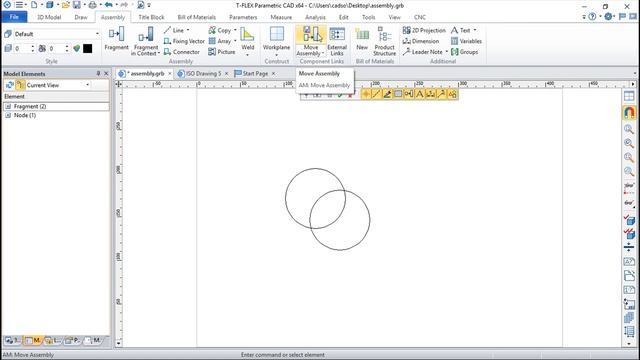The height and width of the screenshot is (360, 640).
Task: Open the Variables editor
Action: point(466,41)
